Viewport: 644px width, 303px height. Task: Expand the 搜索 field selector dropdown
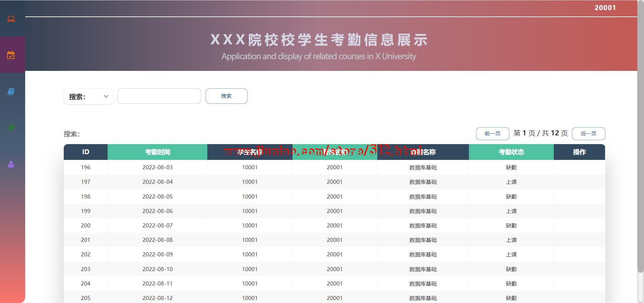click(89, 97)
